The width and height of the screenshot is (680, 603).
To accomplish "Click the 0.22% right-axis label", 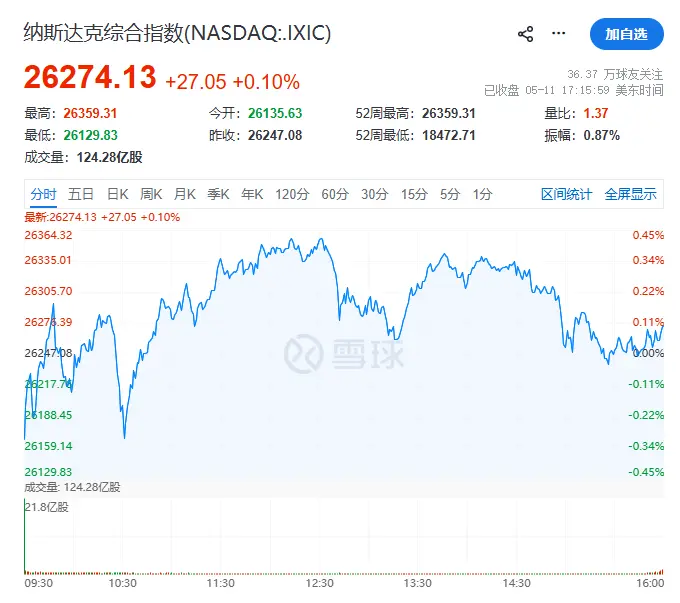I will 648,291.
